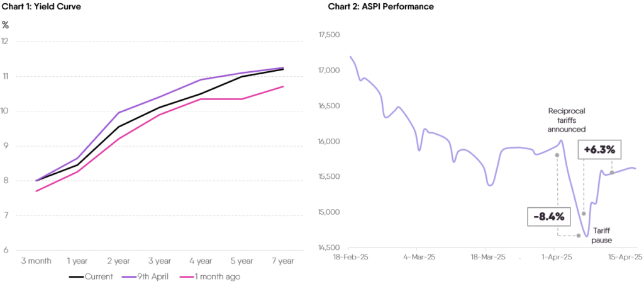Click the -8.4% annotation box
Screen dimensions: 644x284
click(548, 217)
